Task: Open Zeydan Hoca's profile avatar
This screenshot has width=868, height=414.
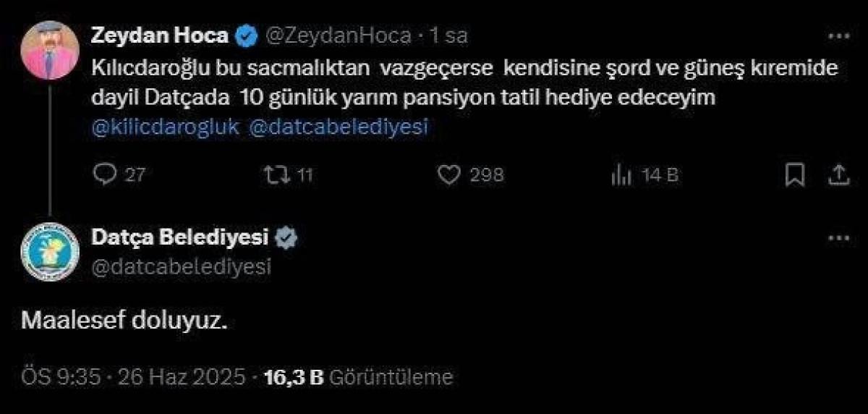Action: [x=49, y=49]
